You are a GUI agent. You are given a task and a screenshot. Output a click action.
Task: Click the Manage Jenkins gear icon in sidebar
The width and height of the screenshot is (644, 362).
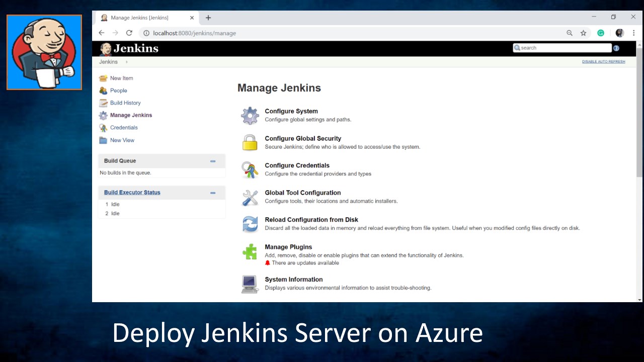pos(103,115)
